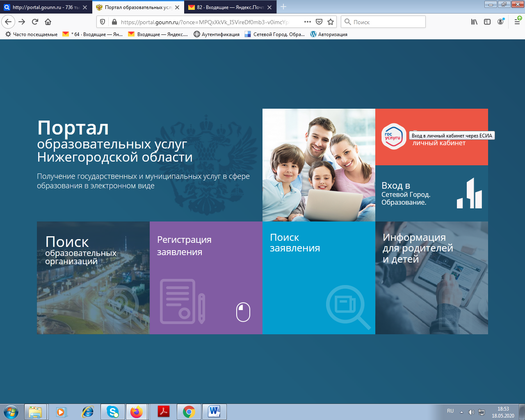This screenshot has width=525, height=420.
Task: Toggle the sidebar view icon
Action: 487,22
